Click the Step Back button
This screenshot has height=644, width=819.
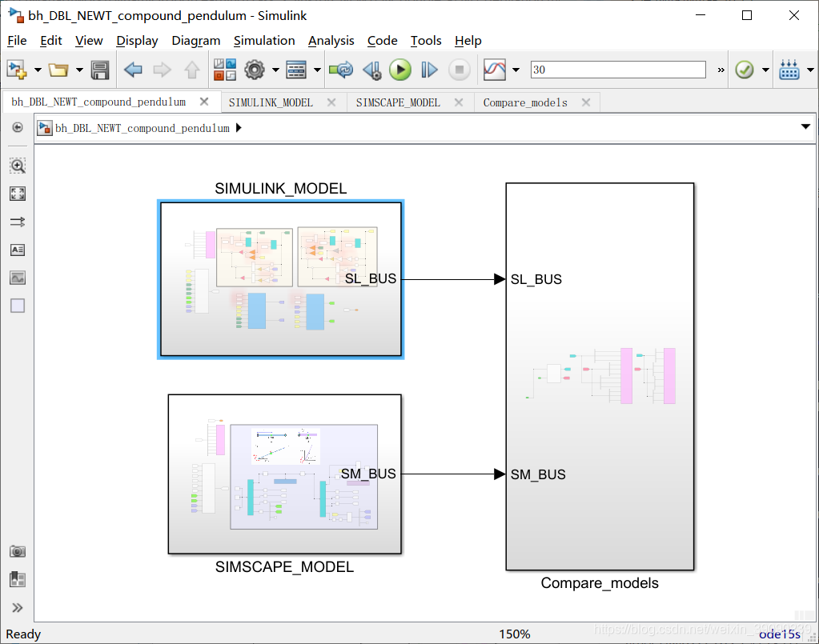click(372, 70)
